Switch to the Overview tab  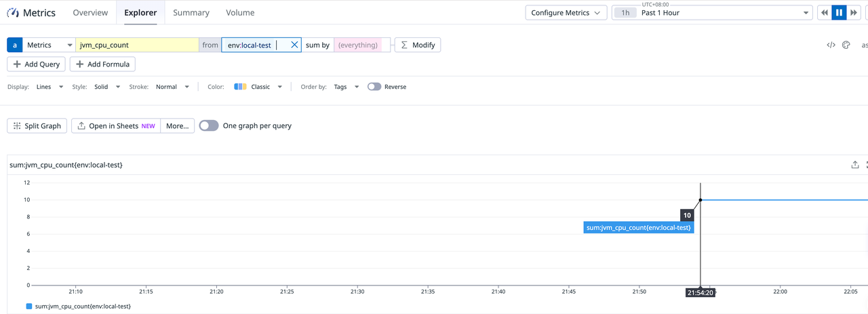tap(90, 13)
